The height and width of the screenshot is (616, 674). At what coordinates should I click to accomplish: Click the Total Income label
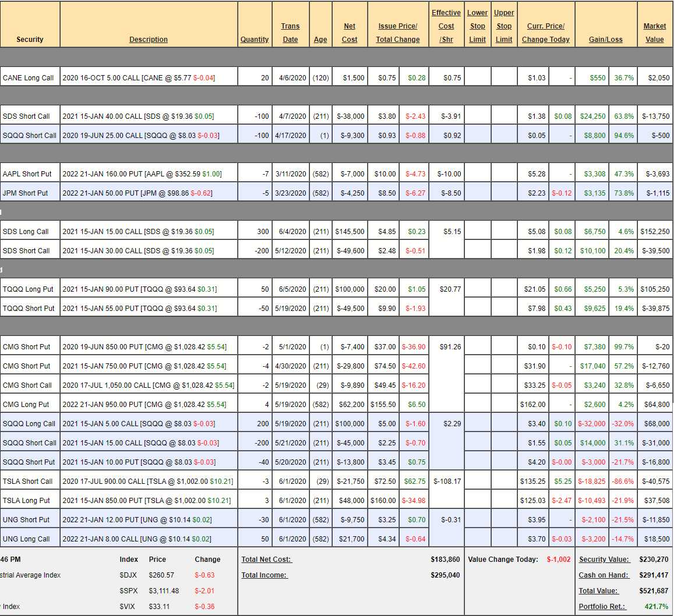click(x=264, y=575)
